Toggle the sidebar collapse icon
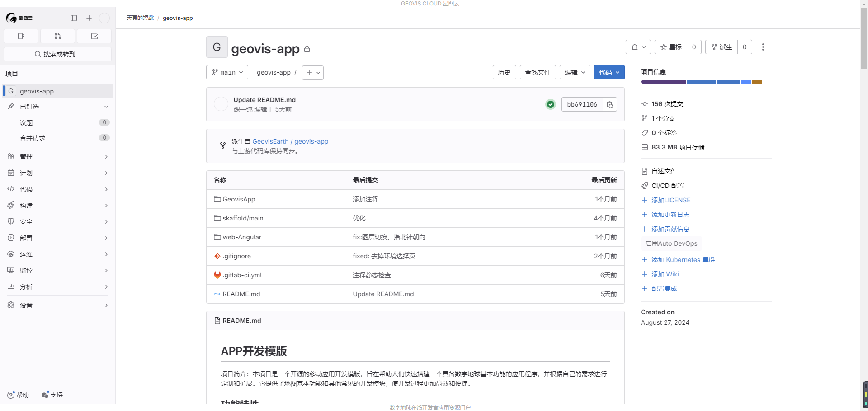The width and height of the screenshot is (868, 411). point(74,18)
